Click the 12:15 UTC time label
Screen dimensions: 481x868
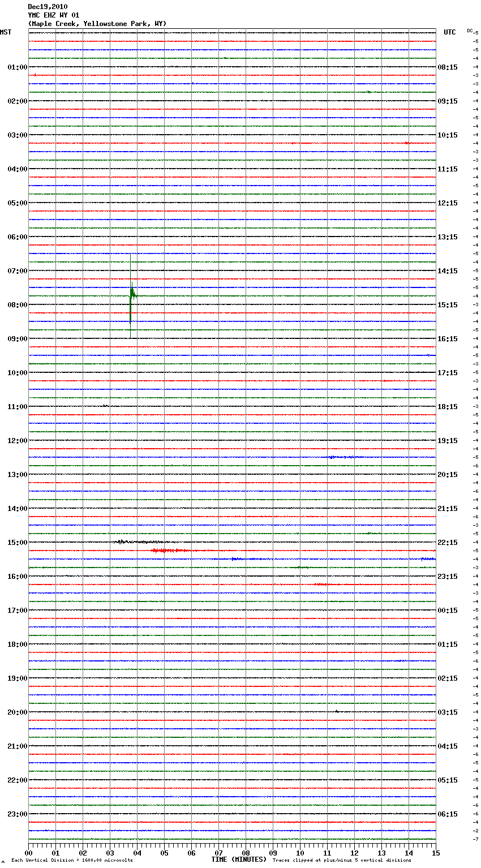[x=448, y=203]
